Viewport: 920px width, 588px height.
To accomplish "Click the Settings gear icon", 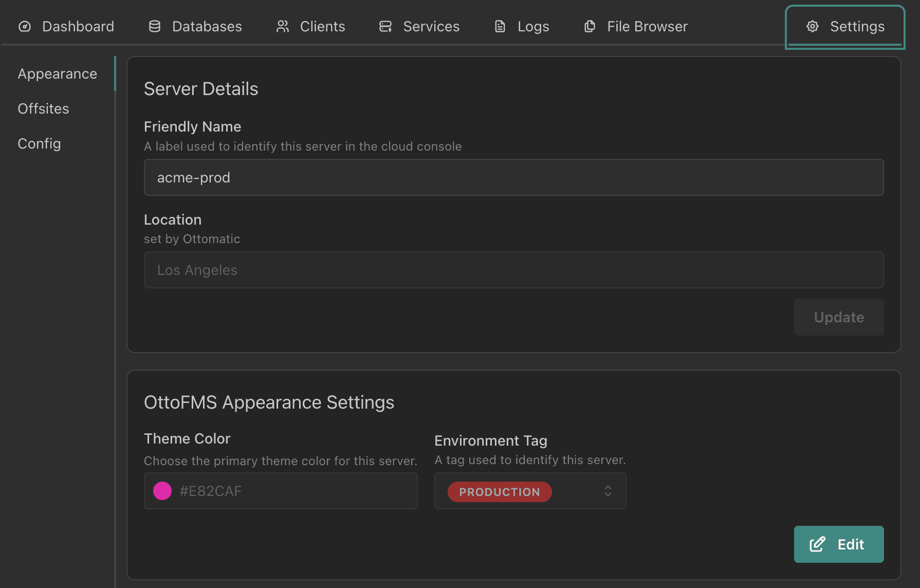I will pos(813,27).
